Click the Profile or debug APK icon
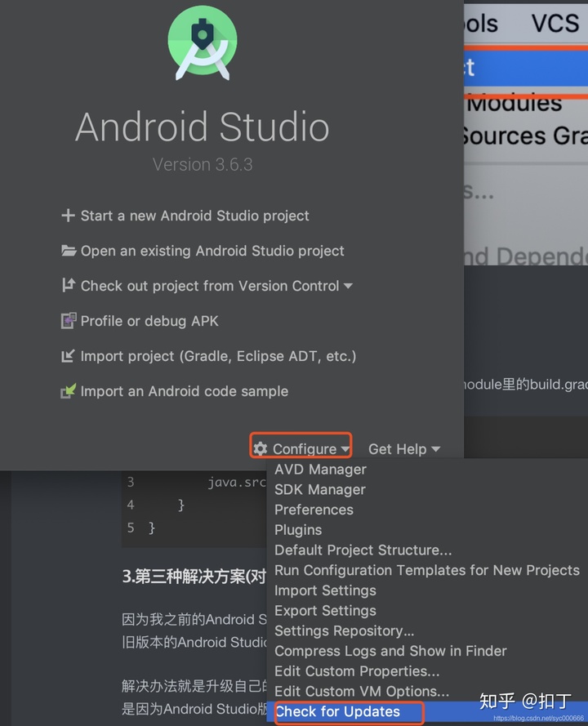 [69, 320]
